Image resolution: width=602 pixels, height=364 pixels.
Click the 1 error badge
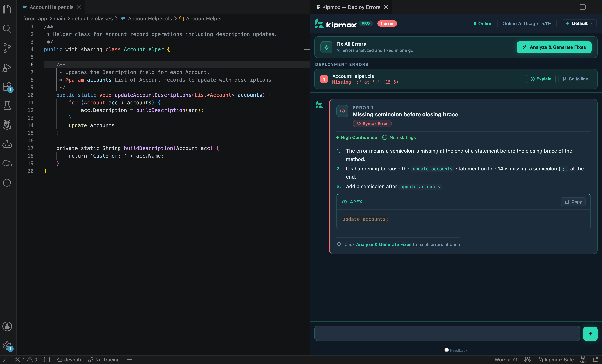tap(387, 23)
